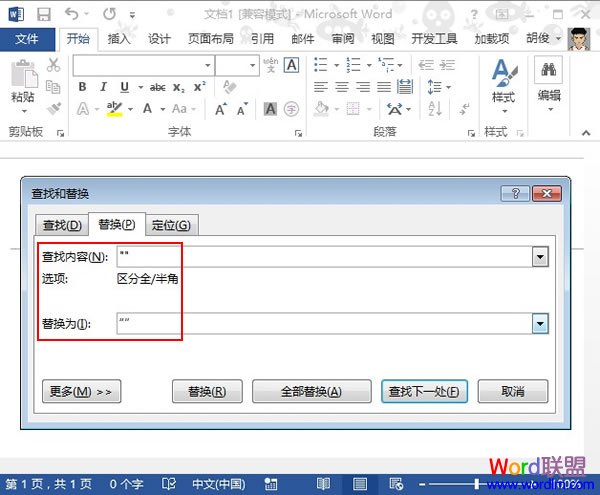Open the 插入 ribbon tab
The width and height of the screenshot is (600, 495).
pyautogui.click(x=119, y=39)
